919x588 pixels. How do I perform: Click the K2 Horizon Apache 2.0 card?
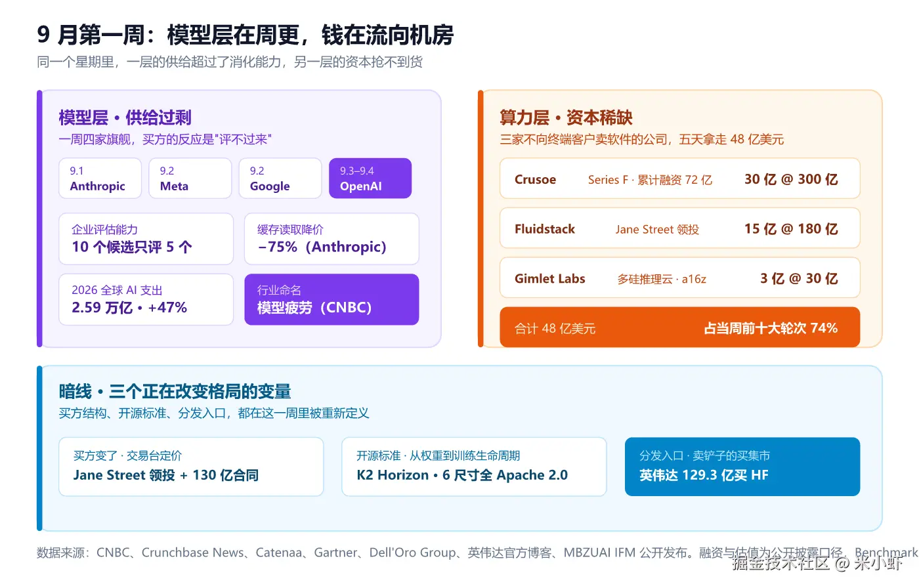[474, 467]
